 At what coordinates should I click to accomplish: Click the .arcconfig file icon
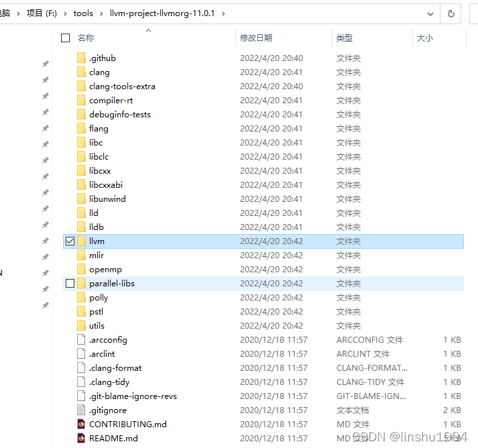coord(81,339)
